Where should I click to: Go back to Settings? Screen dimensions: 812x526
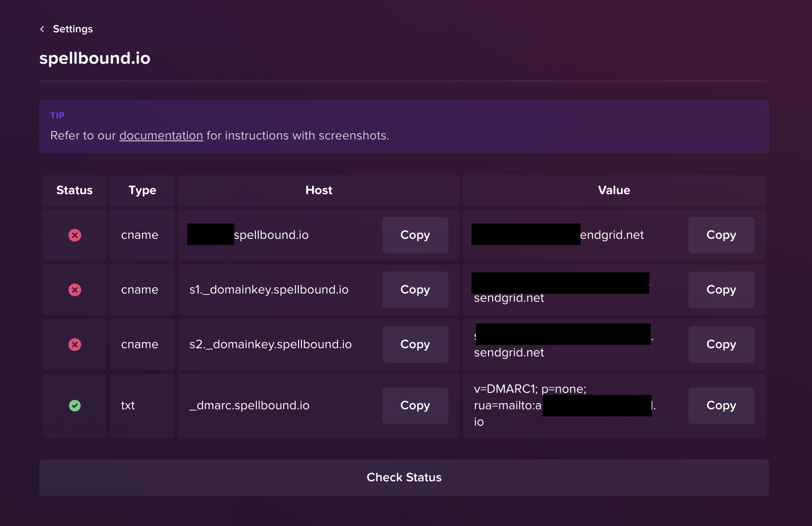click(x=73, y=29)
